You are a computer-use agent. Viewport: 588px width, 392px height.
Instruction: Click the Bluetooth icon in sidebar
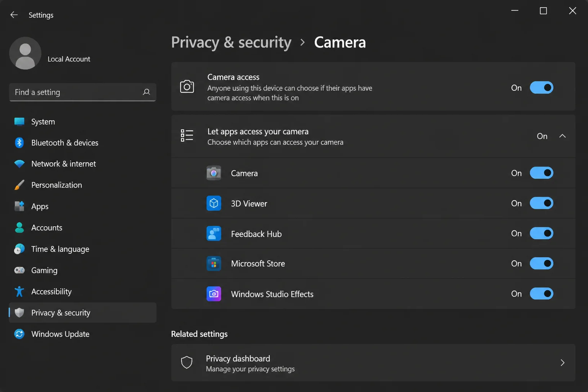coord(20,143)
